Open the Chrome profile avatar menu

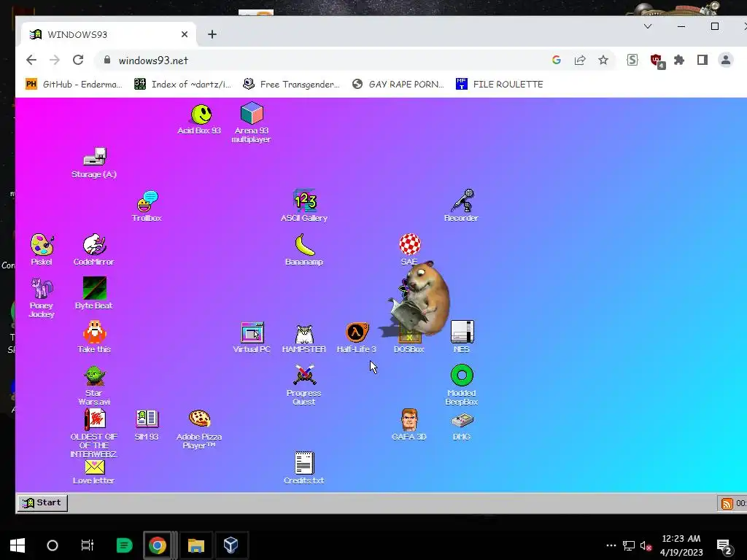click(x=726, y=60)
